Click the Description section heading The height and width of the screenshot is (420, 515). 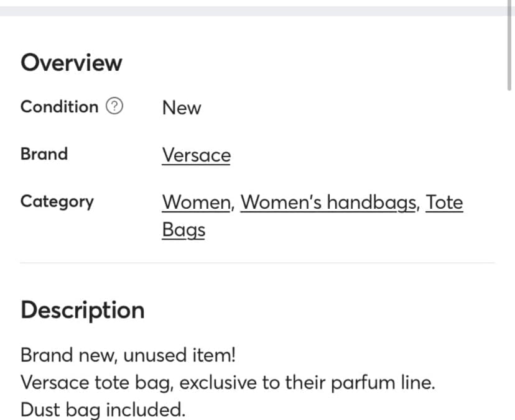coord(83,310)
